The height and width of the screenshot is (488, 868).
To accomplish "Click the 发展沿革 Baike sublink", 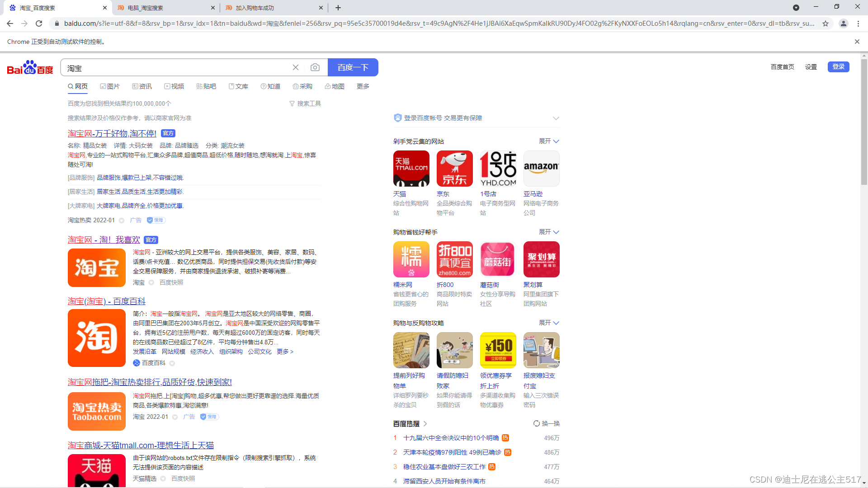I will [144, 352].
